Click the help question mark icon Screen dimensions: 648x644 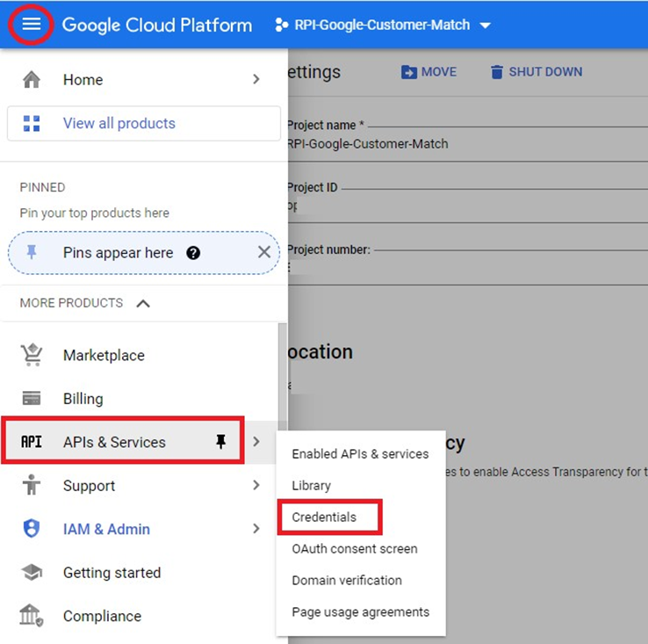click(193, 253)
